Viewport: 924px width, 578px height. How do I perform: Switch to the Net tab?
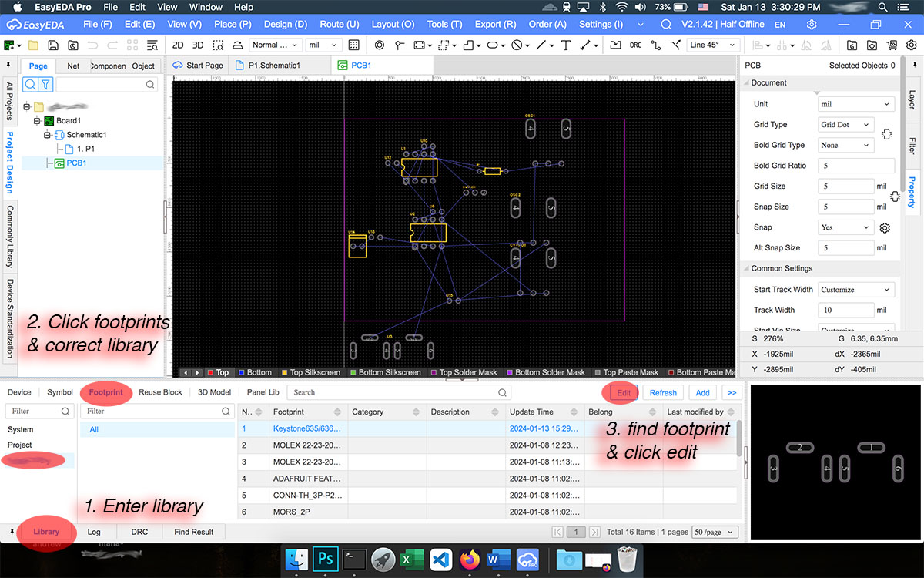(x=73, y=66)
